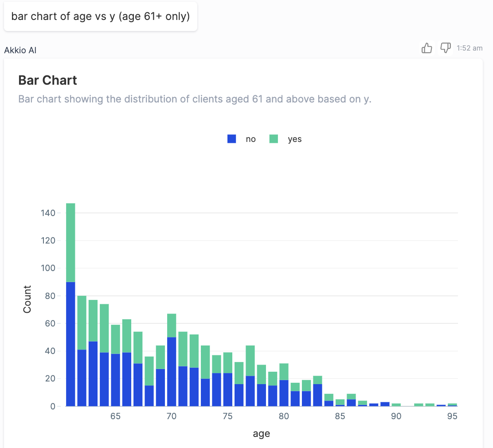The height and width of the screenshot is (448, 493).
Task: Click the user prompt 'bar chart of age vs y'
Action: 101,16
